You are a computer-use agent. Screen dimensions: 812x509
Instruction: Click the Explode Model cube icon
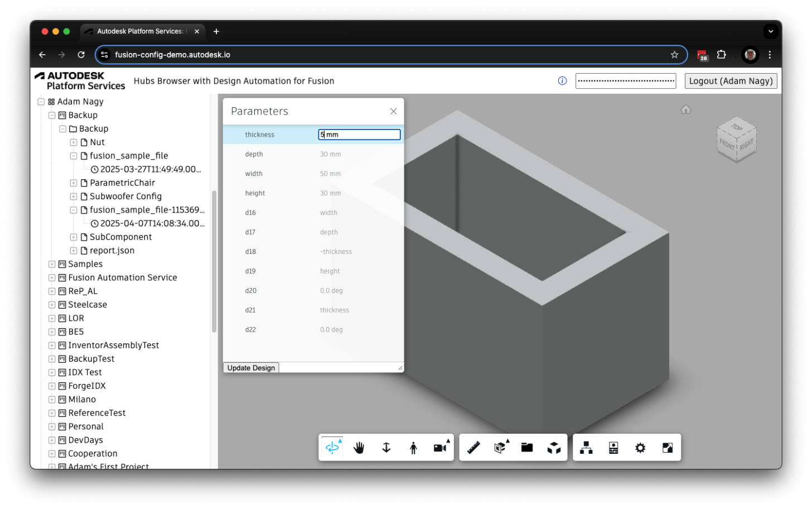[554, 447]
